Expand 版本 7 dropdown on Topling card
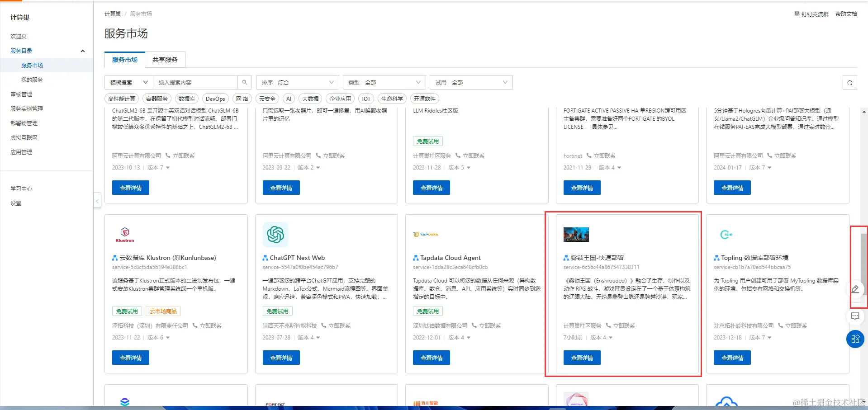 [x=760, y=338]
